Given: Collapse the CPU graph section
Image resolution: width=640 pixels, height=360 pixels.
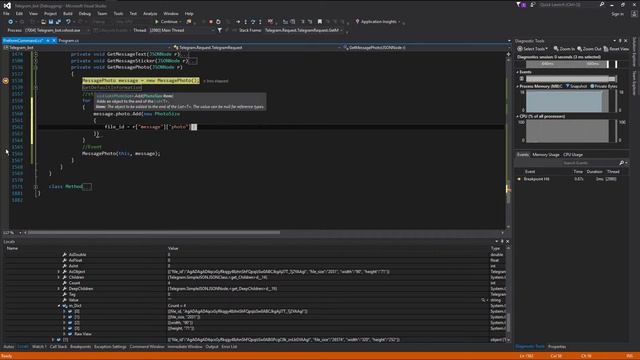Looking at the screenshot, I should (x=518, y=117).
